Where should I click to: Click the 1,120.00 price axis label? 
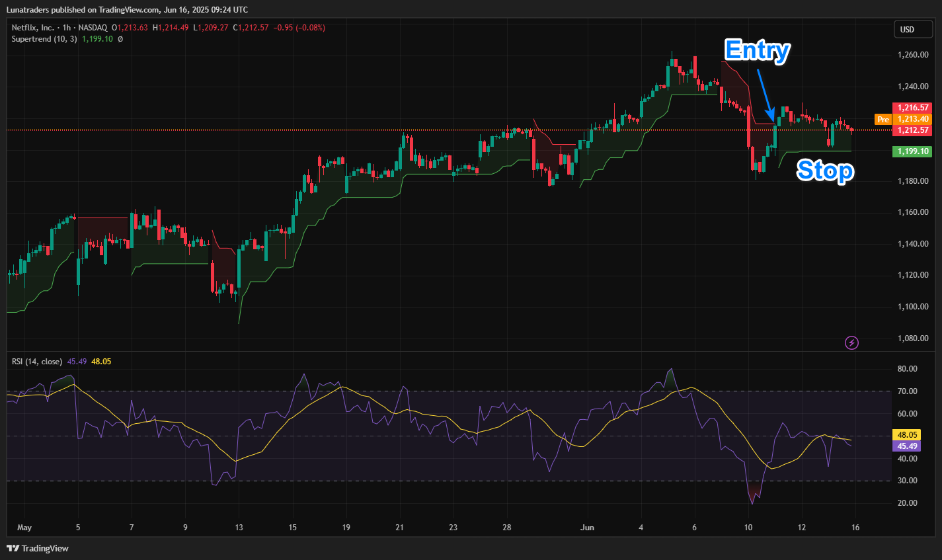(913, 275)
